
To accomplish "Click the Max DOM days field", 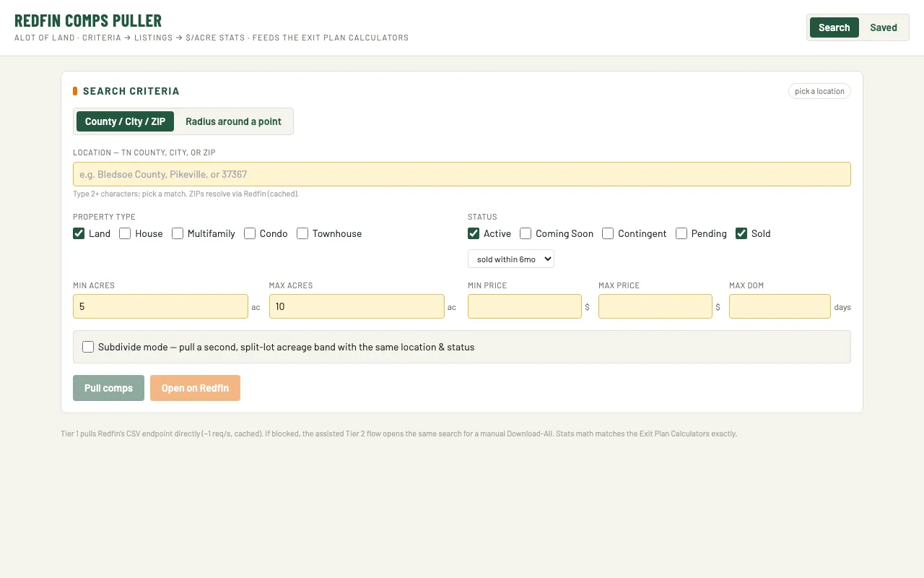I will pyautogui.click(x=780, y=306).
